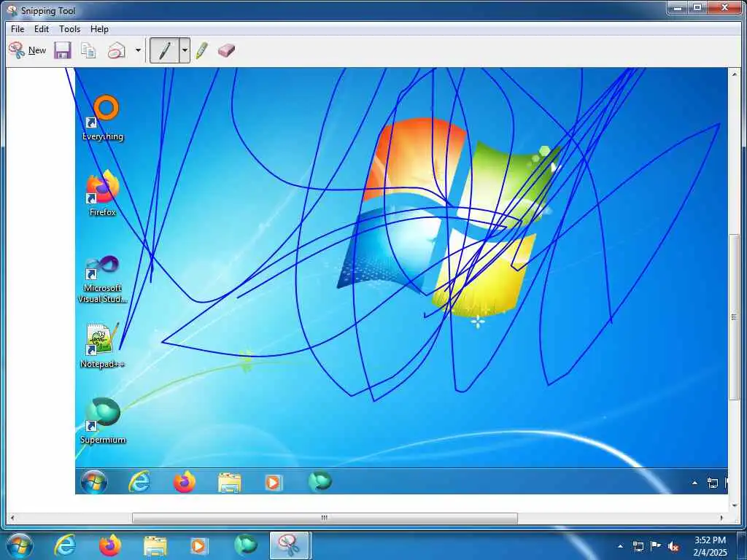The height and width of the screenshot is (560, 747).
Task: Click hidden icons arrow inside captured snip
Action: coord(694,483)
